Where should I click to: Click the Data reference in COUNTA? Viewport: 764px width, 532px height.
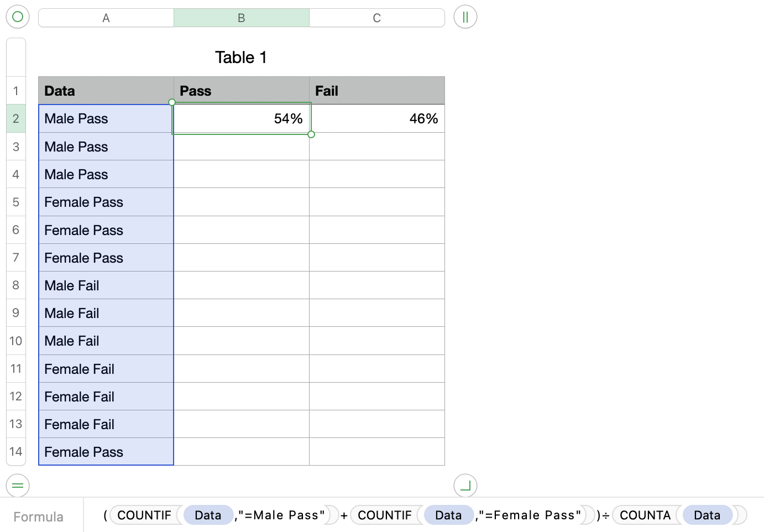click(707, 515)
